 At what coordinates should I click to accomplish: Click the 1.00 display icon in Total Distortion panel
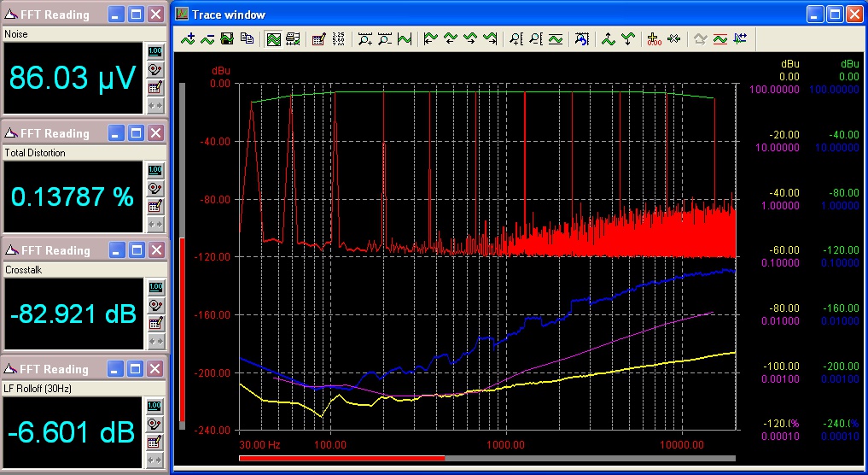click(x=155, y=170)
